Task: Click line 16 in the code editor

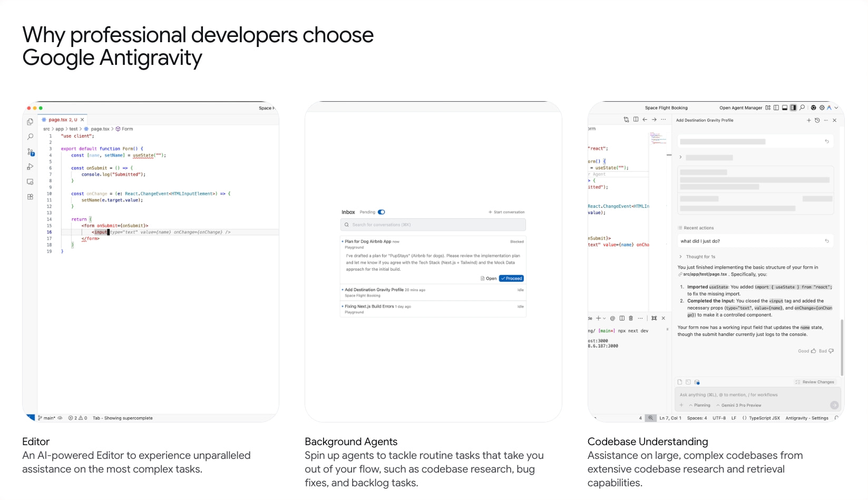Action: point(158,232)
